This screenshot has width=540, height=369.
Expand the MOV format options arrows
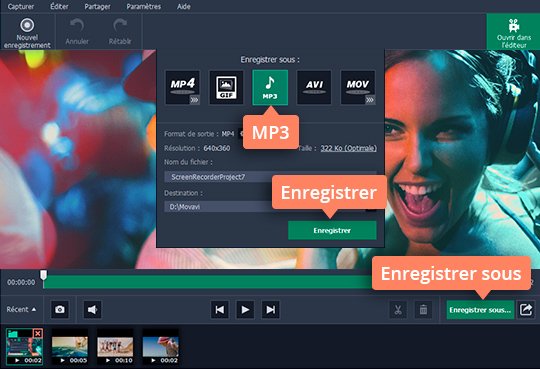370,100
